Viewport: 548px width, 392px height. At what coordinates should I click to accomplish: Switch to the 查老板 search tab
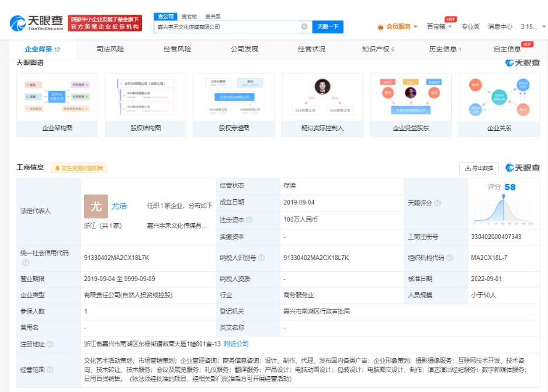coord(189,16)
